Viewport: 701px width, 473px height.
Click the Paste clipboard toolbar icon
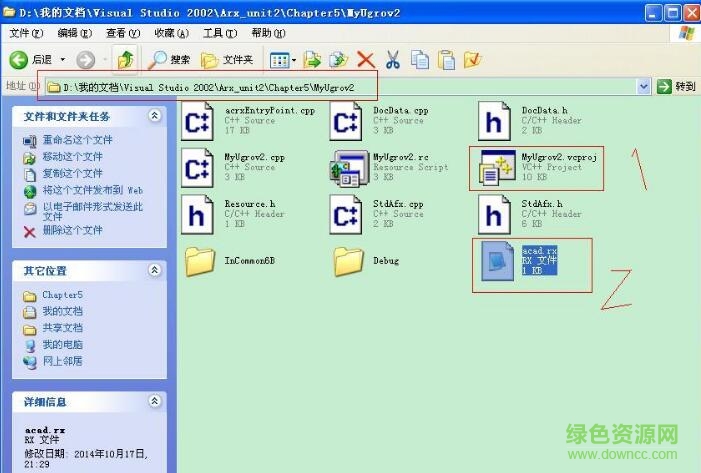click(446, 60)
